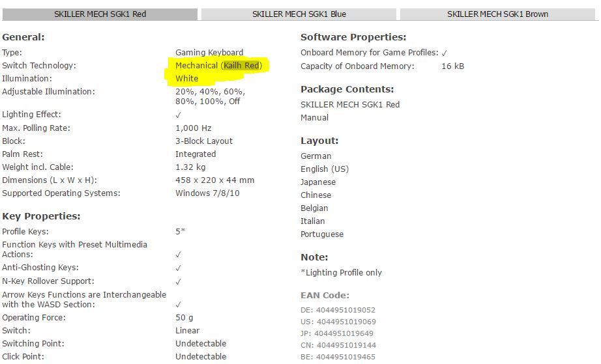
Task: Click the 'Weight incl. Cable:' label
Action: click(x=38, y=167)
